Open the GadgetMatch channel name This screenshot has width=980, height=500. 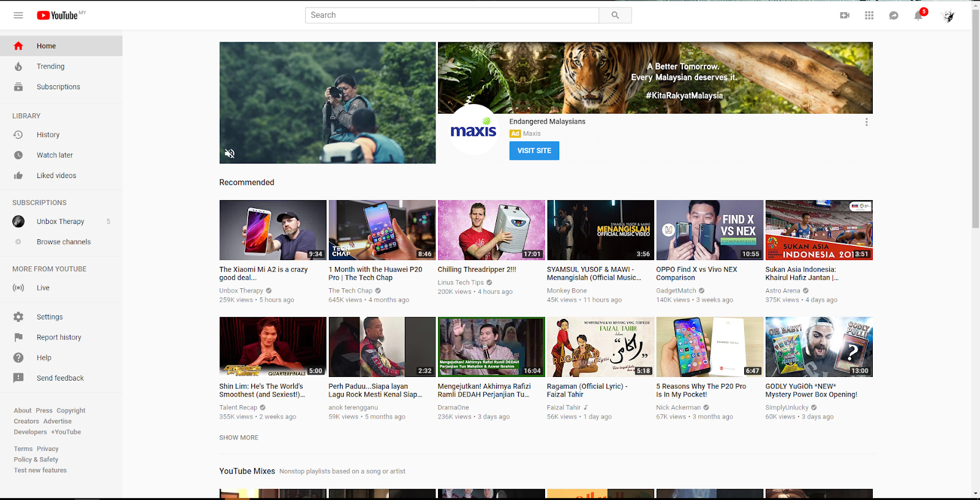pos(676,291)
